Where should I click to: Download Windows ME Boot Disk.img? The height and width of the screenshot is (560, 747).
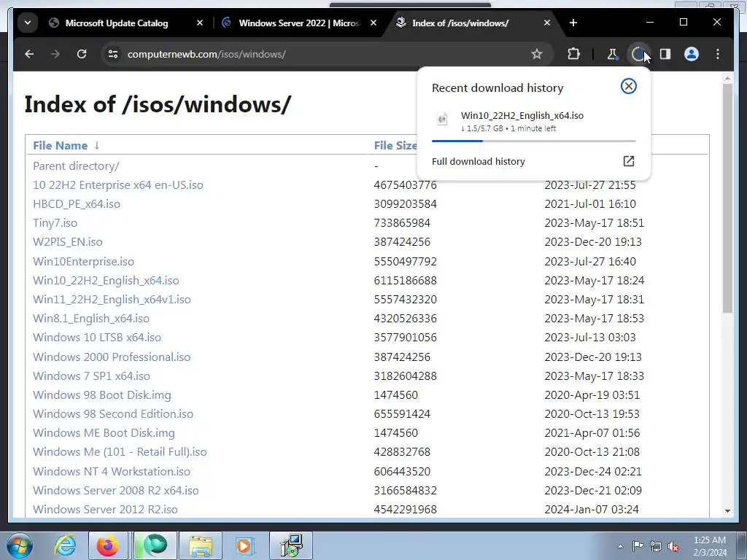[104, 433]
